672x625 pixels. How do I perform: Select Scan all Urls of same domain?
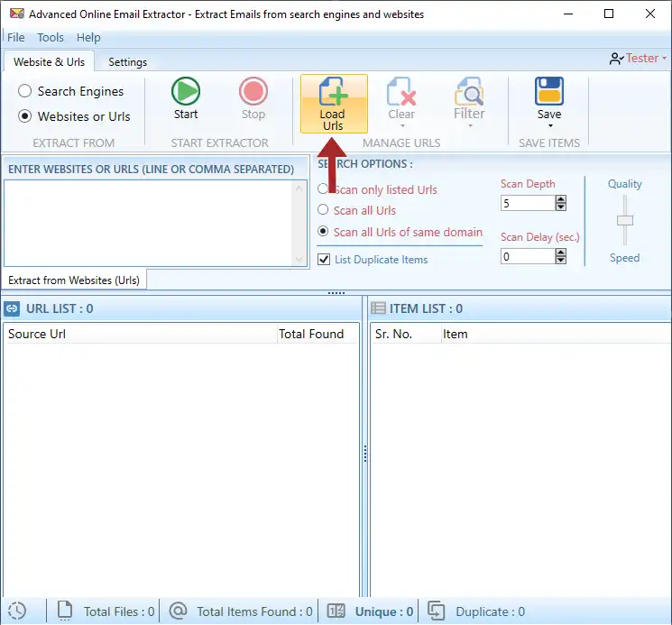[x=323, y=231]
